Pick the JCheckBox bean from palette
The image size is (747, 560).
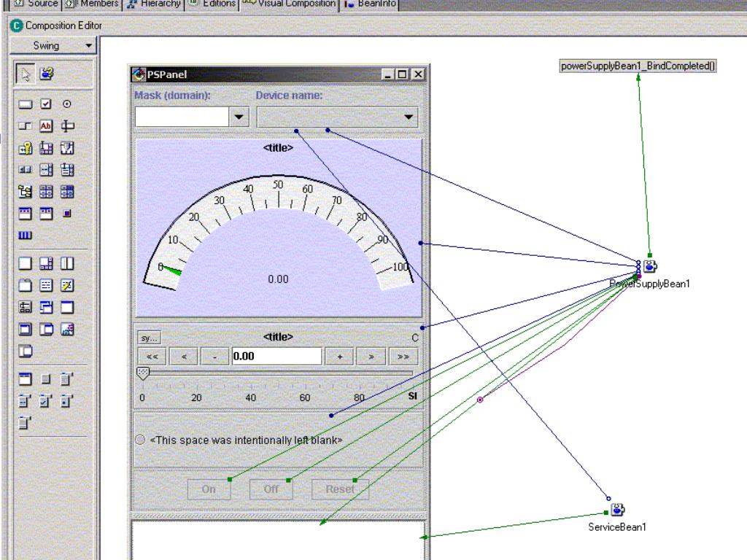44,105
